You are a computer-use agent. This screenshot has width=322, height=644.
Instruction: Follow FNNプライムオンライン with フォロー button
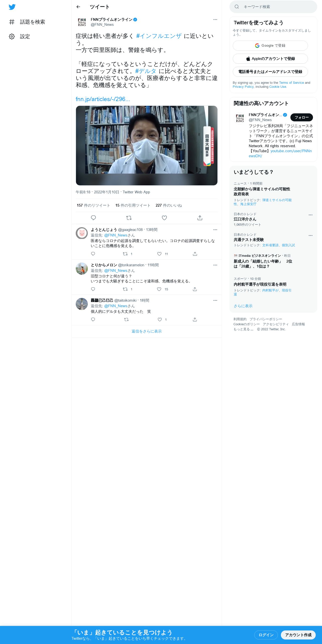pyautogui.click(x=302, y=117)
